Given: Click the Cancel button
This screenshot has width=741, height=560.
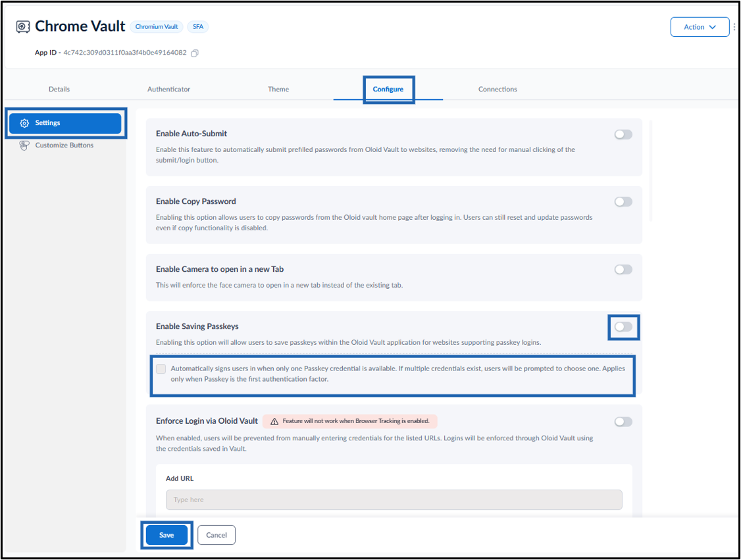Looking at the screenshot, I should point(217,535).
